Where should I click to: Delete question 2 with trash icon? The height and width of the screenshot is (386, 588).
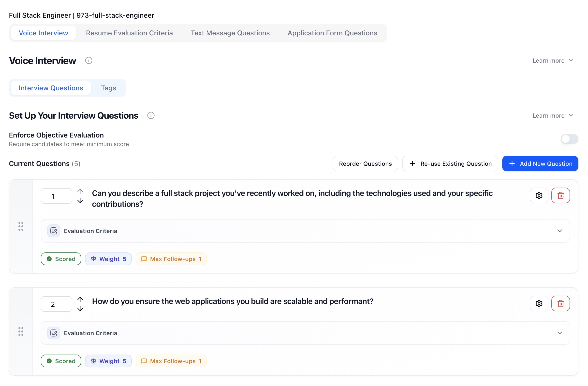pyautogui.click(x=560, y=303)
